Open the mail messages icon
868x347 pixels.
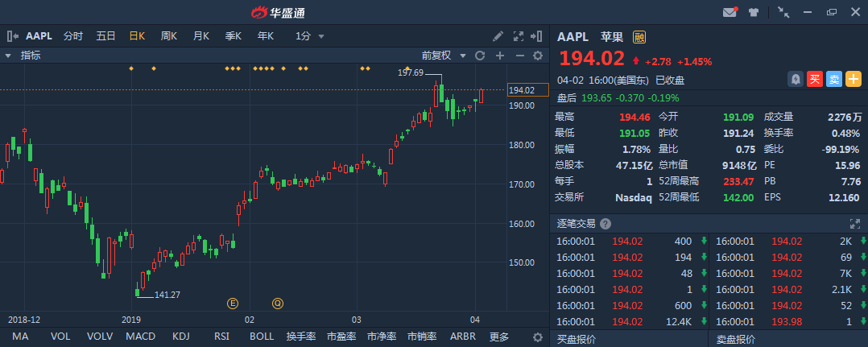(730, 11)
